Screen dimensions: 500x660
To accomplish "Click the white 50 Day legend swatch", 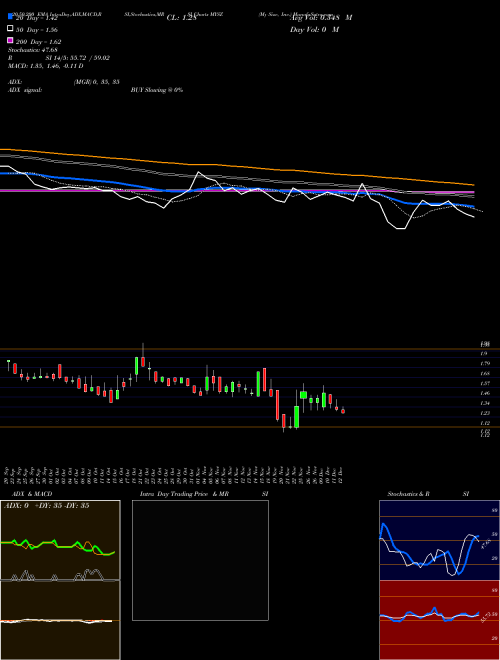I will click(10, 29).
